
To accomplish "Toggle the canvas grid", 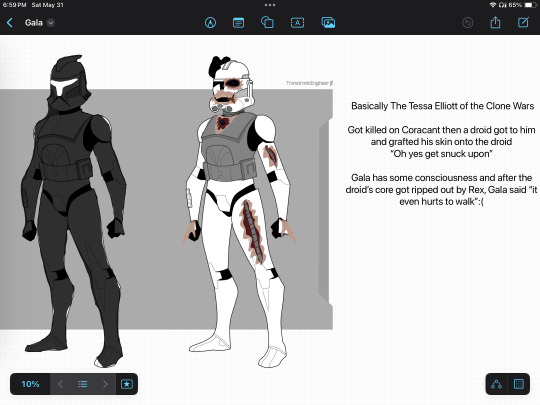I will pos(519,384).
